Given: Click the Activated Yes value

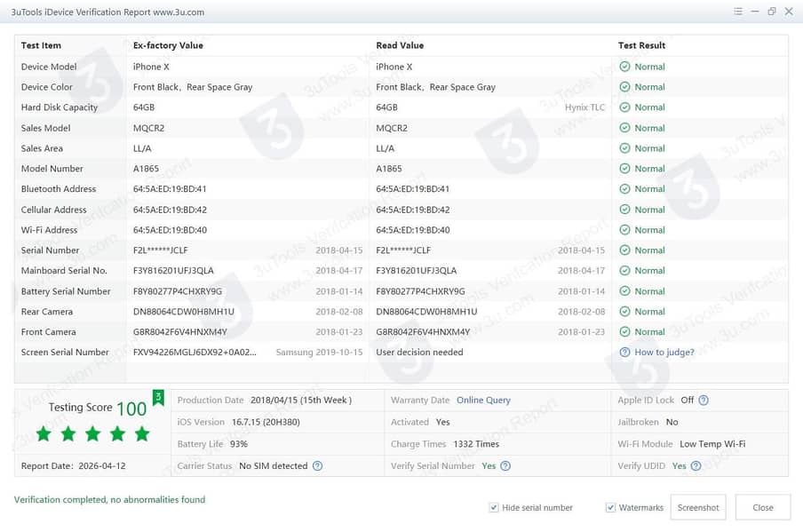Looking at the screenshot, I should (443, 423).
